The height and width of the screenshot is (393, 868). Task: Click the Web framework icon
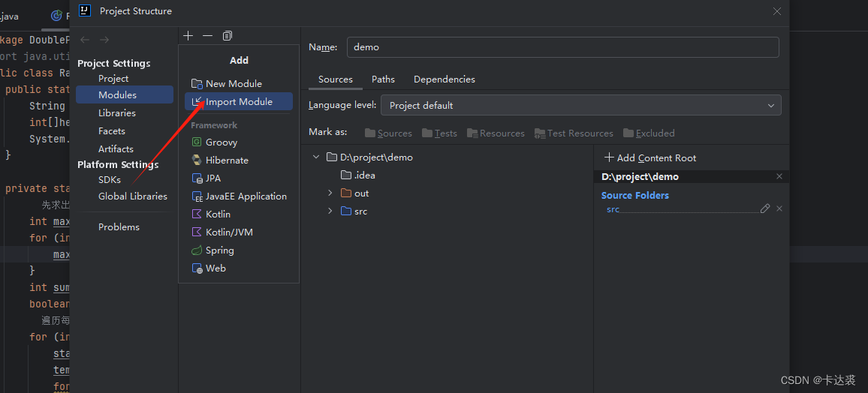197,268
